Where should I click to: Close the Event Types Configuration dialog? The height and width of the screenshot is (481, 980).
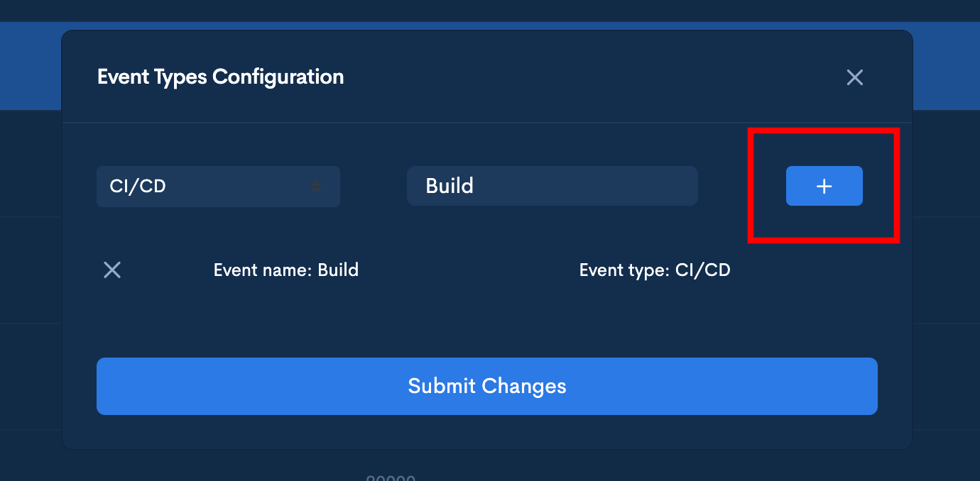[x=854, y=77]
